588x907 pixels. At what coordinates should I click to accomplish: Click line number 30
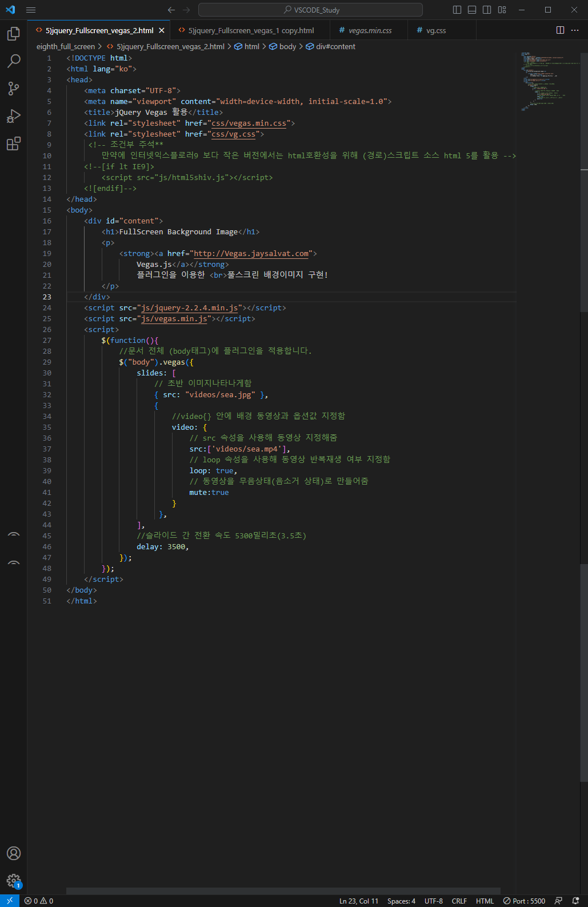47,373
